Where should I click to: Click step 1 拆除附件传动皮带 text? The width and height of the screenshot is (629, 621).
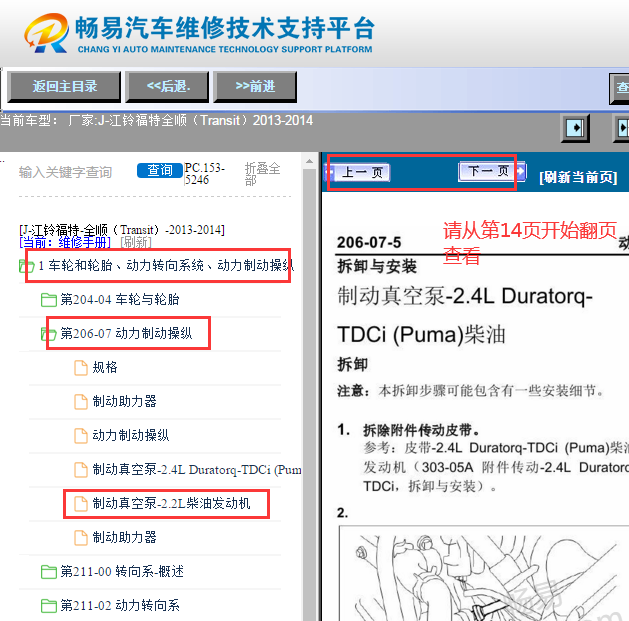[x=421, y=430]
